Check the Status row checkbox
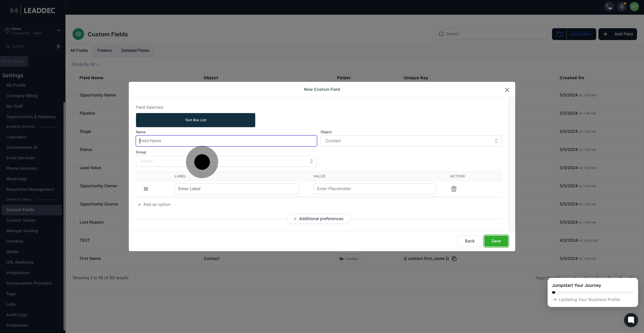This screenshot has width=644, height=333. click(x=73, y=150)
